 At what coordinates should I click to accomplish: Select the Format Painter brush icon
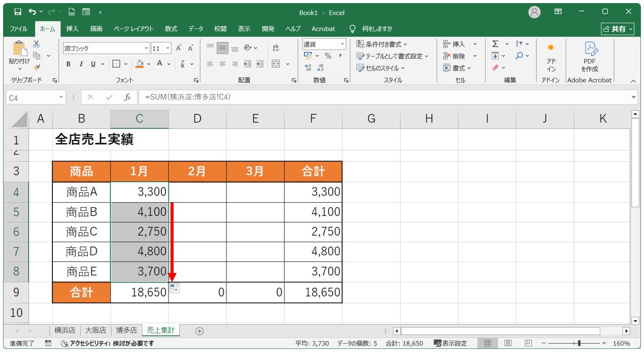36,67
